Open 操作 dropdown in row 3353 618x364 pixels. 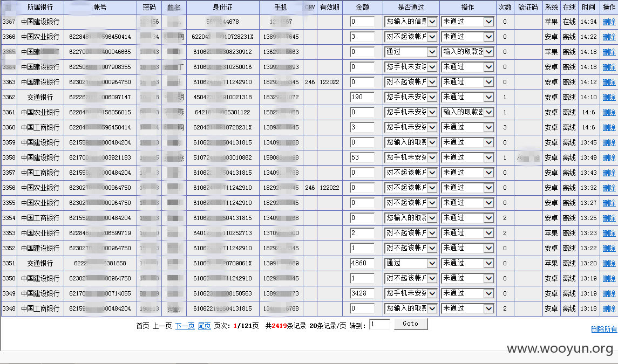[x=467, y=233]
